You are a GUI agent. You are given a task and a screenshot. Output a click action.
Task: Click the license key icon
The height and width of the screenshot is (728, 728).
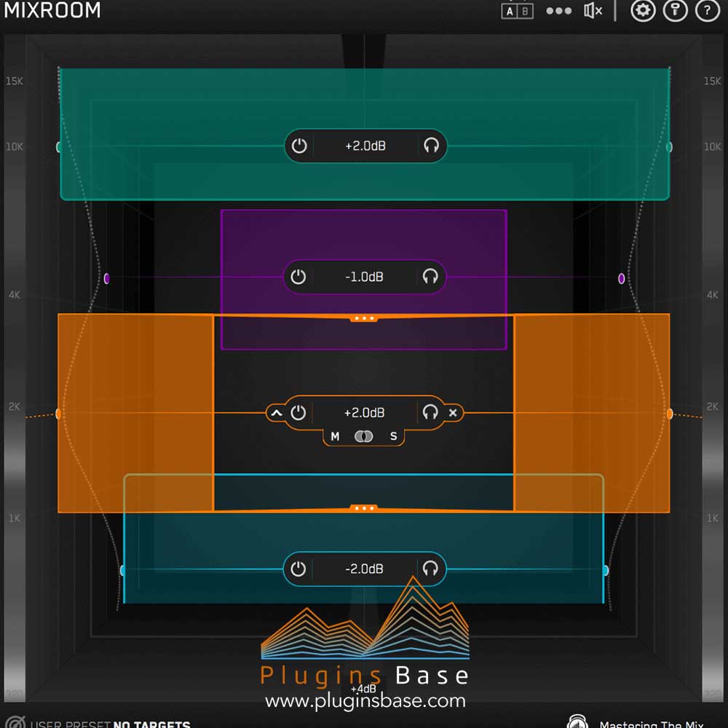[676, 11]
